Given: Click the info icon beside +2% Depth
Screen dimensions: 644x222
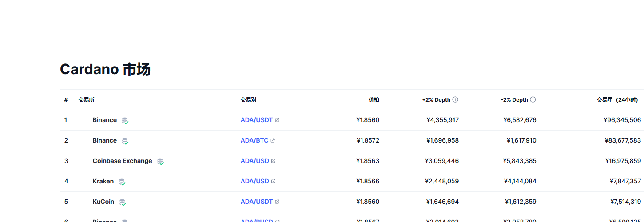Looking at the screenshot, I should click(x=455, y=100).
